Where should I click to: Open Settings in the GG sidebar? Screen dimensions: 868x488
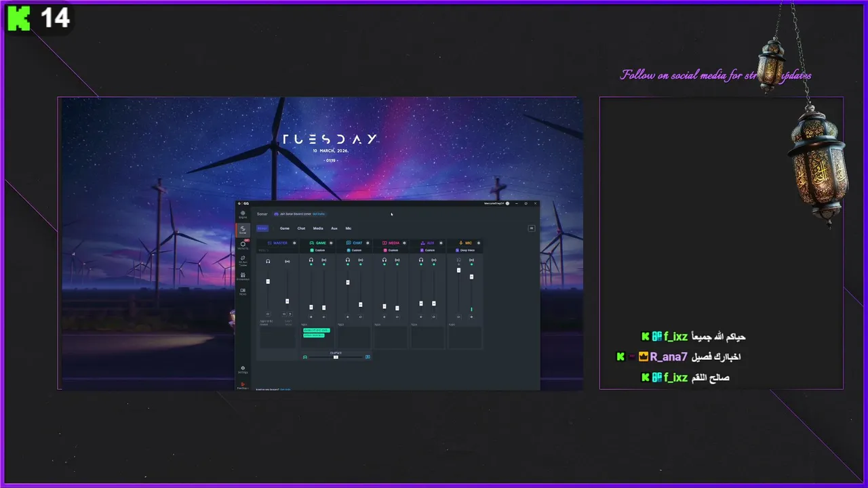pyautogui.click(x=243, y=370)
